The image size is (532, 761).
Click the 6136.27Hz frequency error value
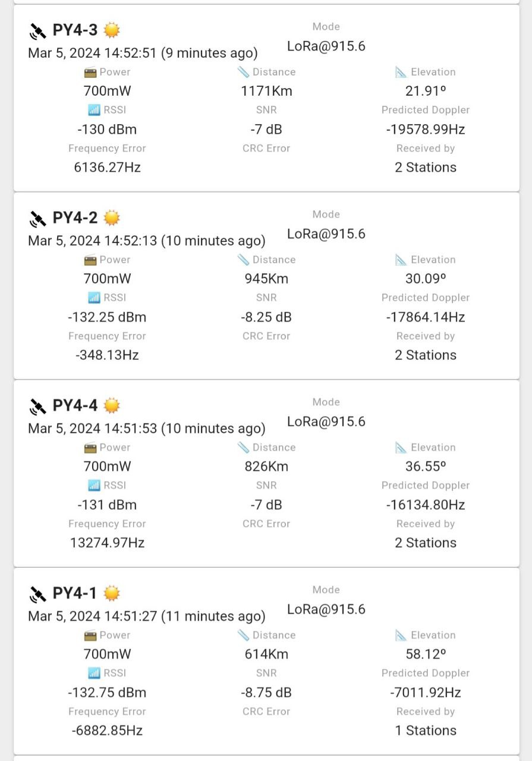coord(107,168)
